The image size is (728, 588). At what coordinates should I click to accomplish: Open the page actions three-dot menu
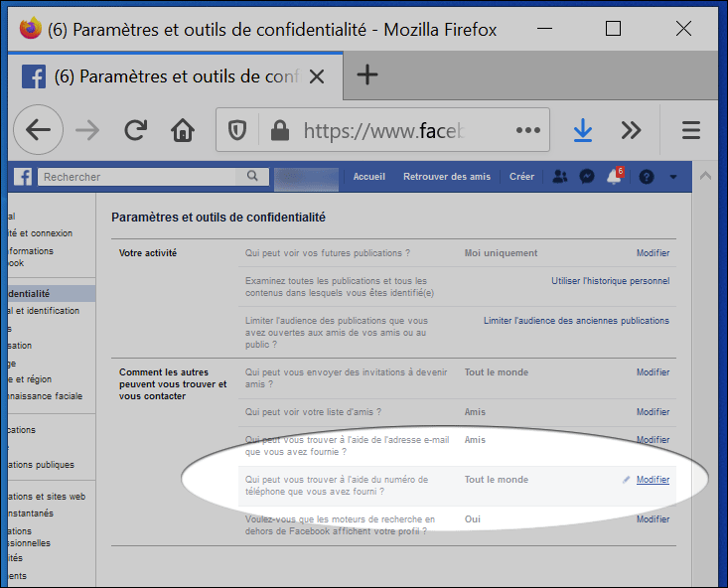point(527,130)
